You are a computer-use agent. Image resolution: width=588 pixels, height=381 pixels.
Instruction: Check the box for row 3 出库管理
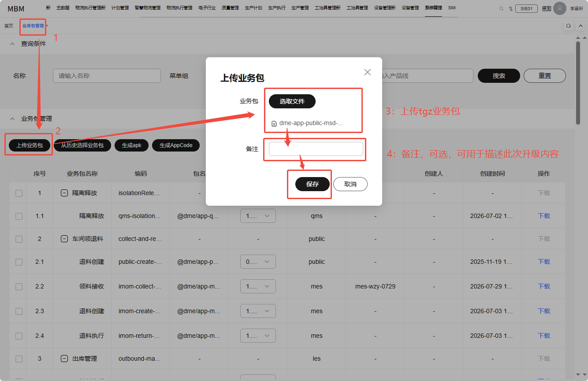[19, 359]
